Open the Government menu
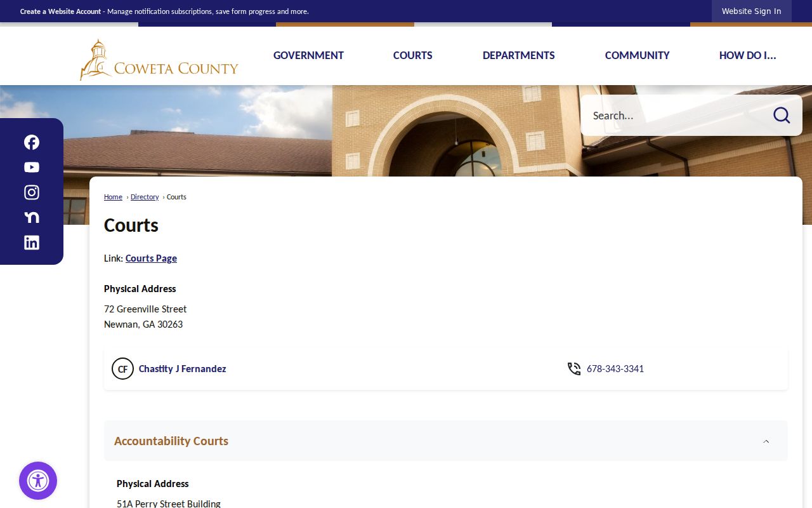812x508 pixels. click(308, 55)
